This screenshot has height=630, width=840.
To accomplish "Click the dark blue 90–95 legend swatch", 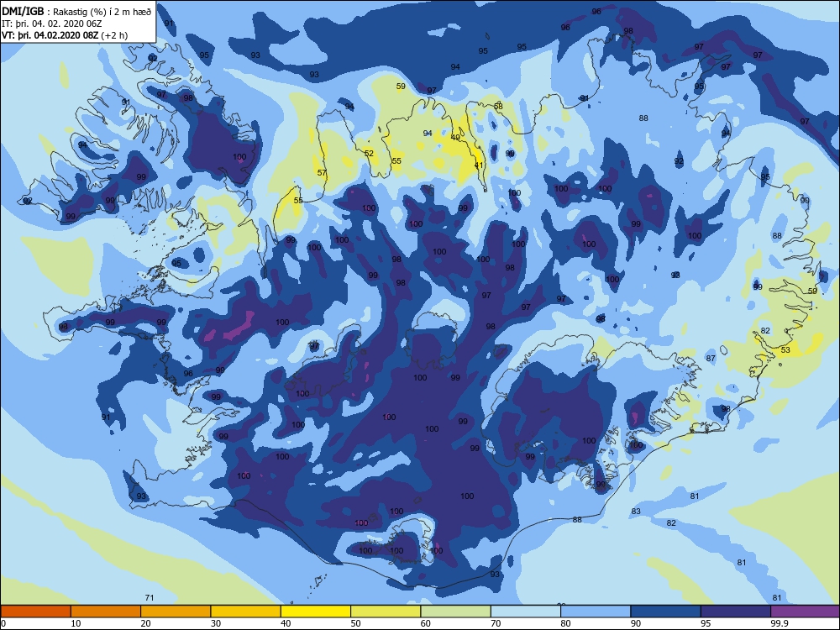I will pyautogui.click(x=666, y=612).
